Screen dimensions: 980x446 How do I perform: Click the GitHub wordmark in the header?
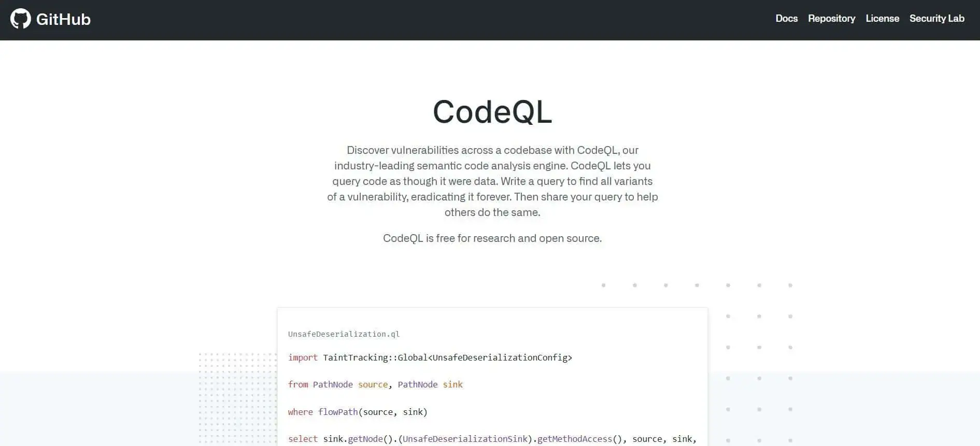point(63,19)
